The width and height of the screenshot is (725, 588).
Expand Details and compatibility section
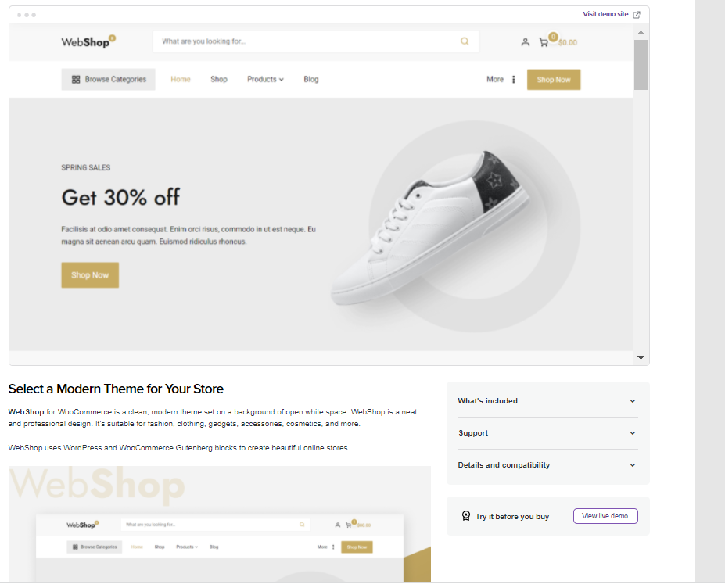click(x=548, y=465)
